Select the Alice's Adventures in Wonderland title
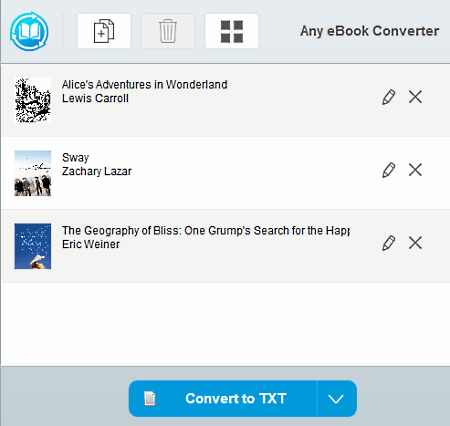 click(x=145, y=85)
